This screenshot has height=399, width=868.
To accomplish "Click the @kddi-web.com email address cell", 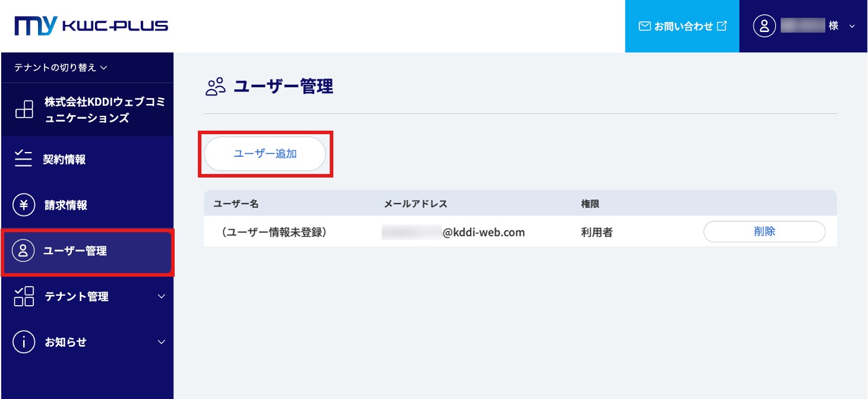I will [x=453, y=232].
